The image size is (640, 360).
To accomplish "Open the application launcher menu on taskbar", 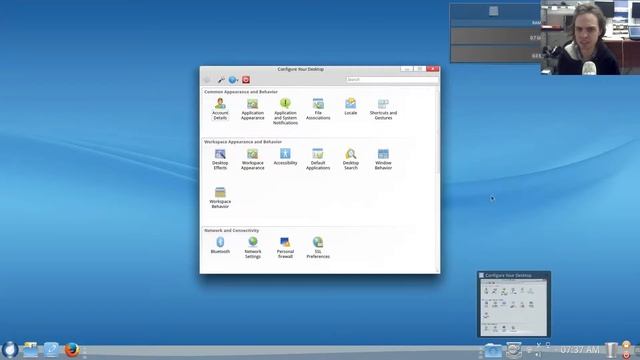I will click(x=10, y=350).
